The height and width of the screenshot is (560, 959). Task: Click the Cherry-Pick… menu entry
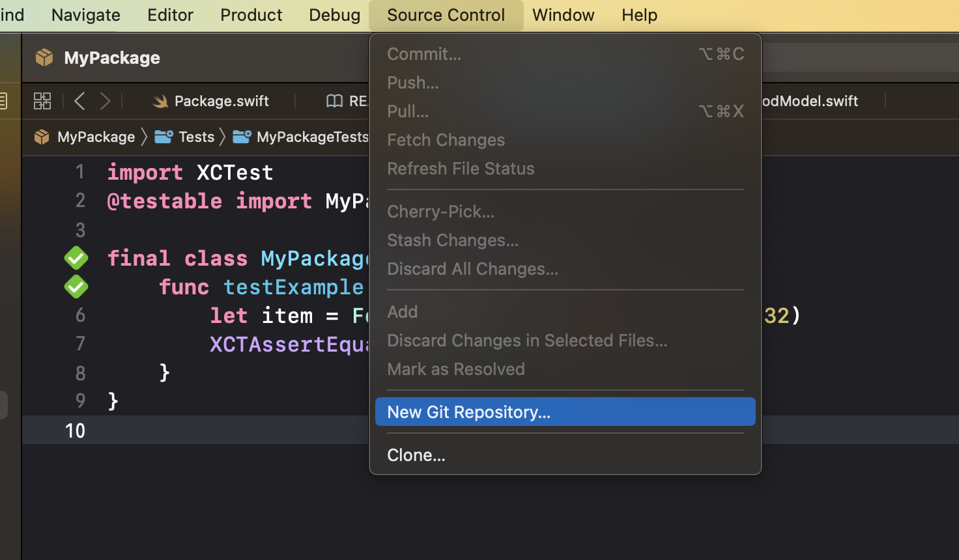[565, 212]
